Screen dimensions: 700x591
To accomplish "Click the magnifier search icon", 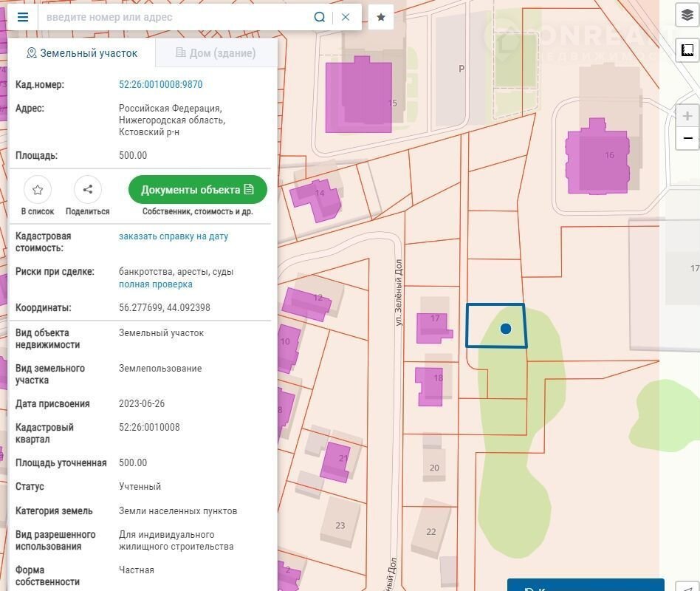I will click(x=320, y=17).
